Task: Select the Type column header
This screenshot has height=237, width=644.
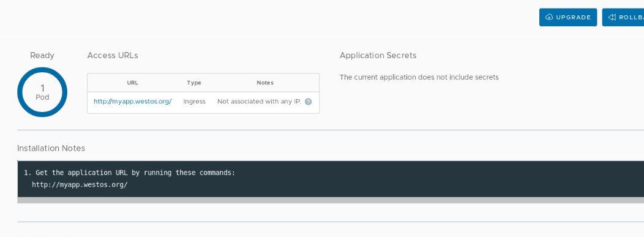Action: pos(194,83)
